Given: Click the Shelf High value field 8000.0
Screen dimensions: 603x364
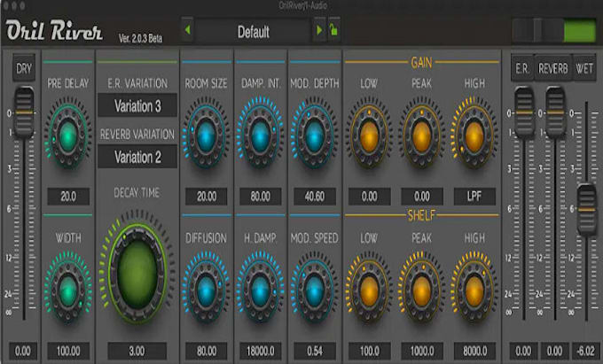Looking at the screenshot, I should tap(474, 351).
